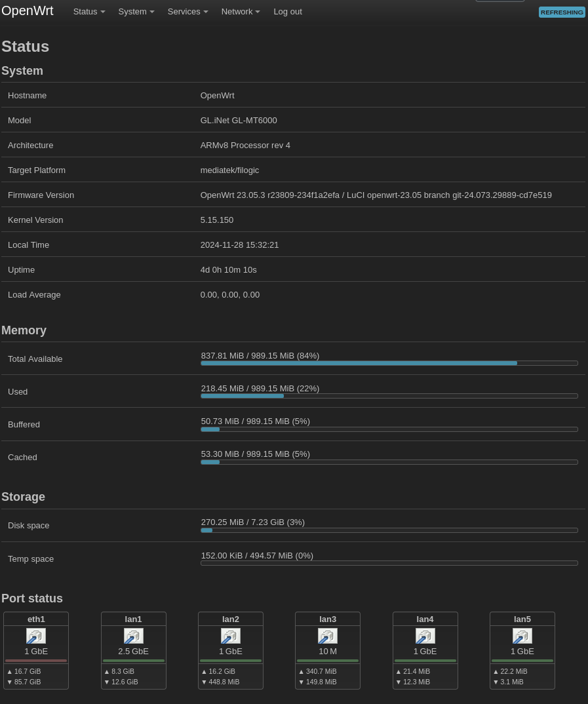
Task: Click the lan1 port ethernet icon
Action: (134, 636)
